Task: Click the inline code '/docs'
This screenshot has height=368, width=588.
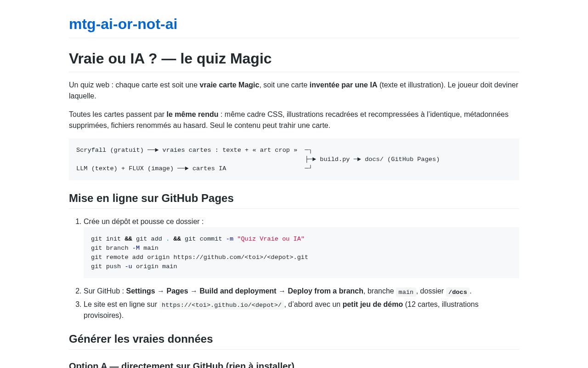Action: coord(458,292)
